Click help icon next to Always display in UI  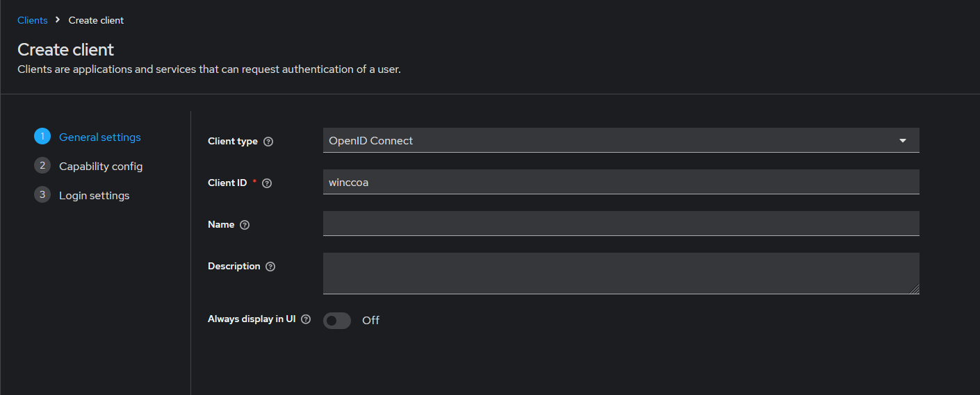(306, 319)
